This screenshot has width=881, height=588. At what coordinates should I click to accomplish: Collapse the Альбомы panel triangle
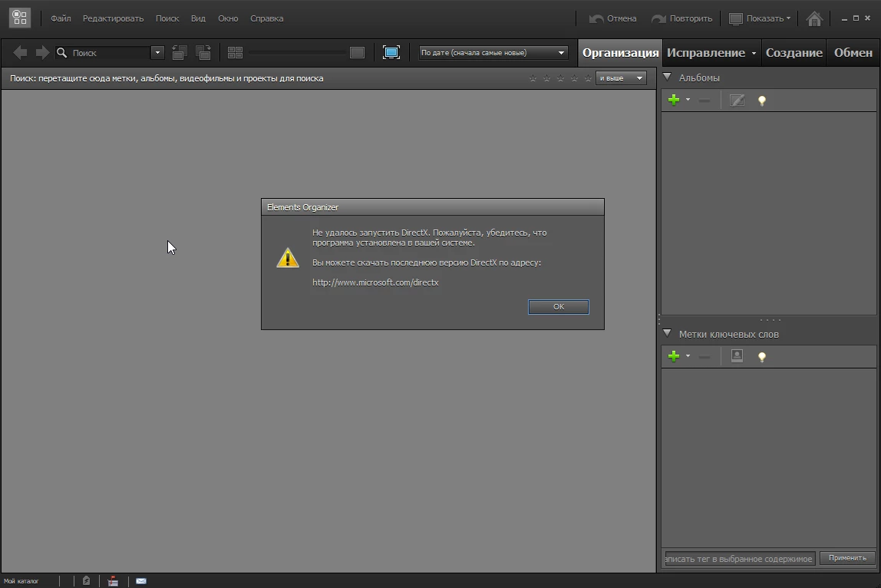pos(667,77)
